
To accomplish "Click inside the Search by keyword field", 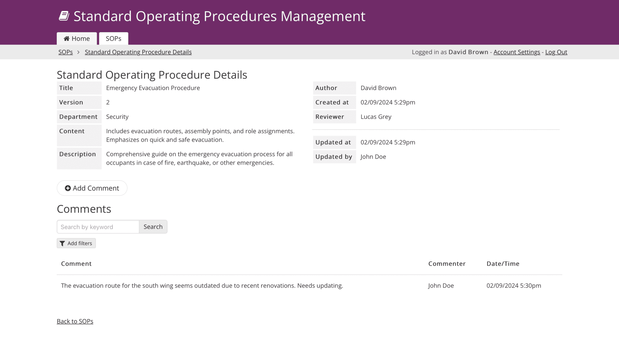I will [98, 227].
